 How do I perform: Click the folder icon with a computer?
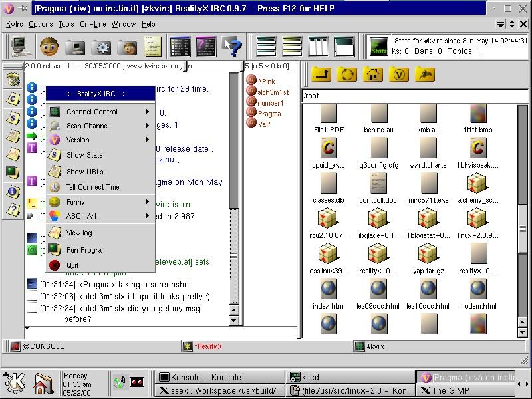(x=75, y=47)
